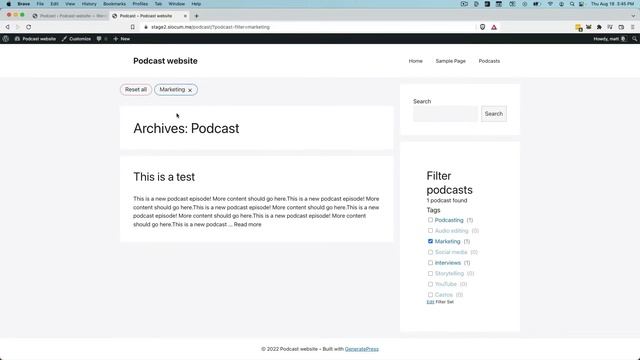Click the '1 podcast found' text
Screen dimensions: 640x360
[x=447, y=200]
